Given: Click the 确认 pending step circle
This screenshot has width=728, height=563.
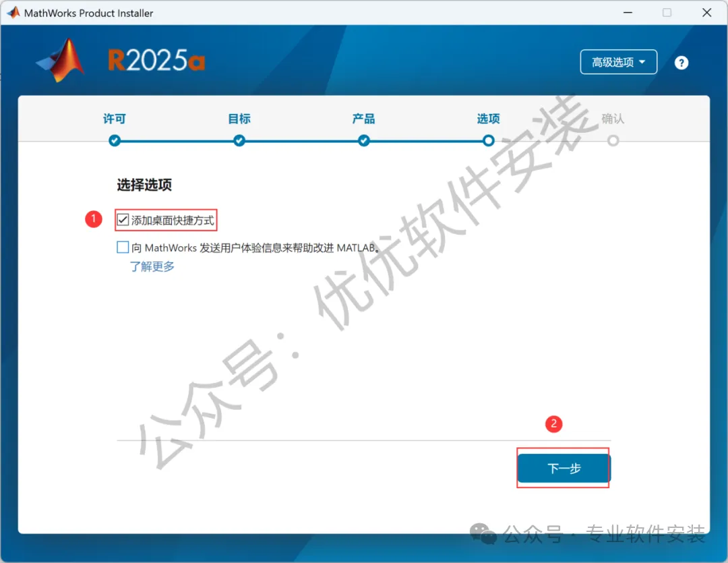Looking at the screenshot, I should 613,140.
